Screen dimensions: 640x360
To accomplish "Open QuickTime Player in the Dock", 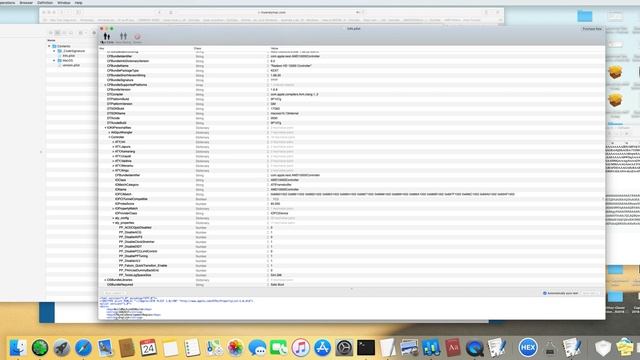I will 474,348.
